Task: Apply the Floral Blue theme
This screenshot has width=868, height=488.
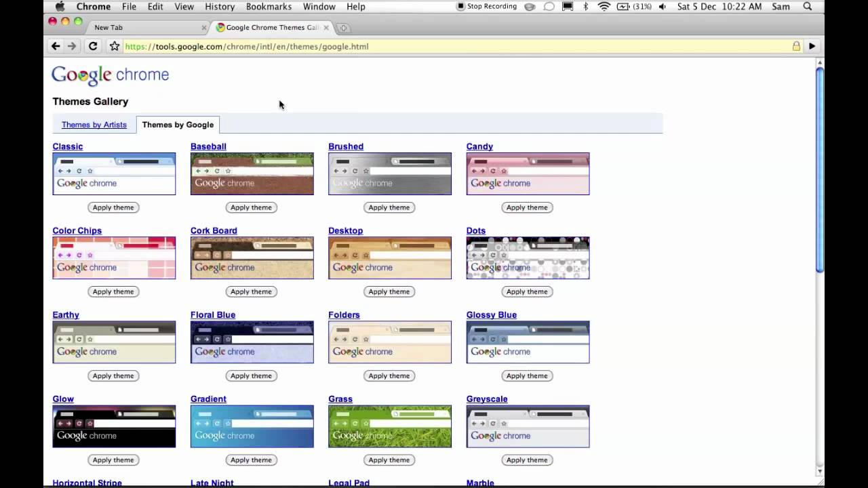Action: click(251, 375)
